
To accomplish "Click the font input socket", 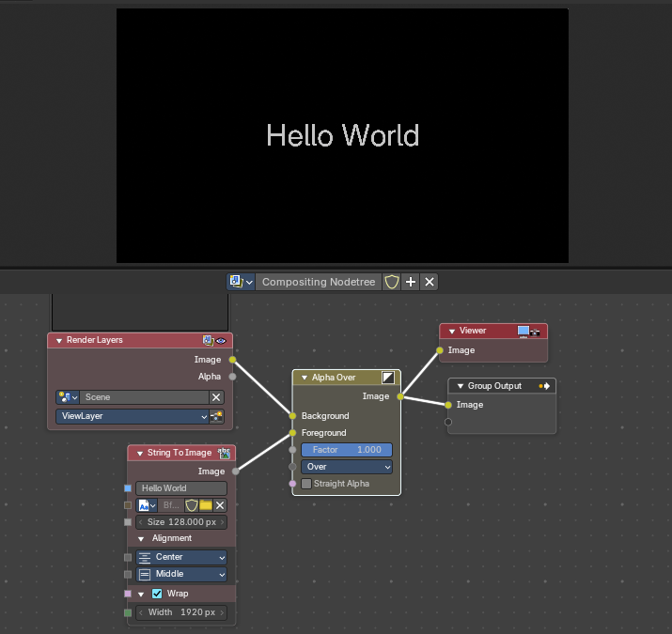I will tap(128, 505).
